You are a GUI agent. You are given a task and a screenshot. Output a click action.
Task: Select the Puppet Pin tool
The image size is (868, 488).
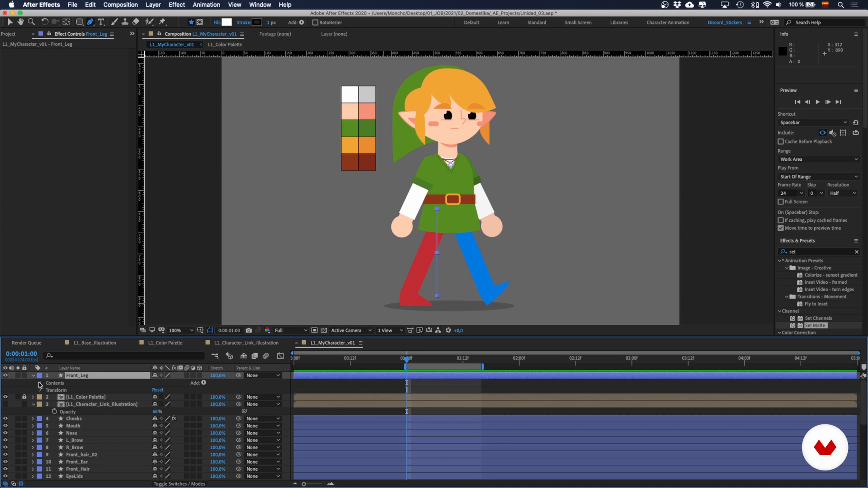(163, 22)
